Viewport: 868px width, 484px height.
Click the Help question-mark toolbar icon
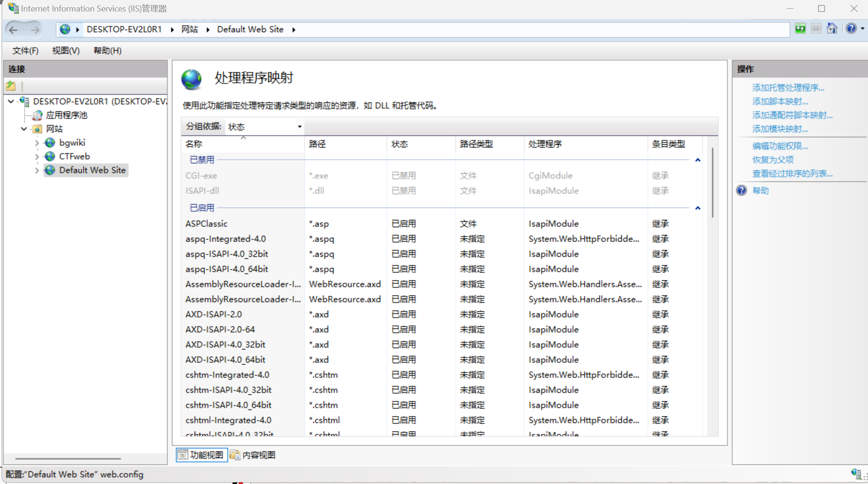coord(851,28)
